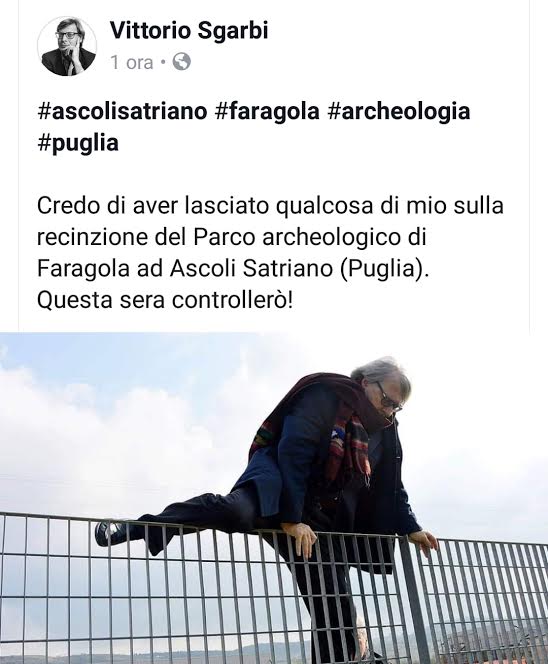
Task: Click the globe public-audience icon
Action: point(182,62)
